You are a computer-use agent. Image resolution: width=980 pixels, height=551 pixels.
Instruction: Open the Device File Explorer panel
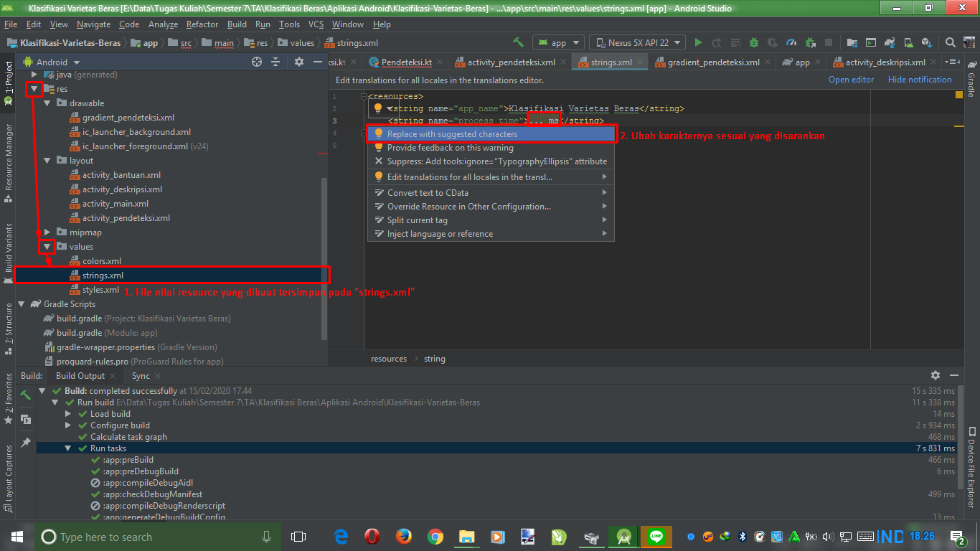click(x=971, y=468)
